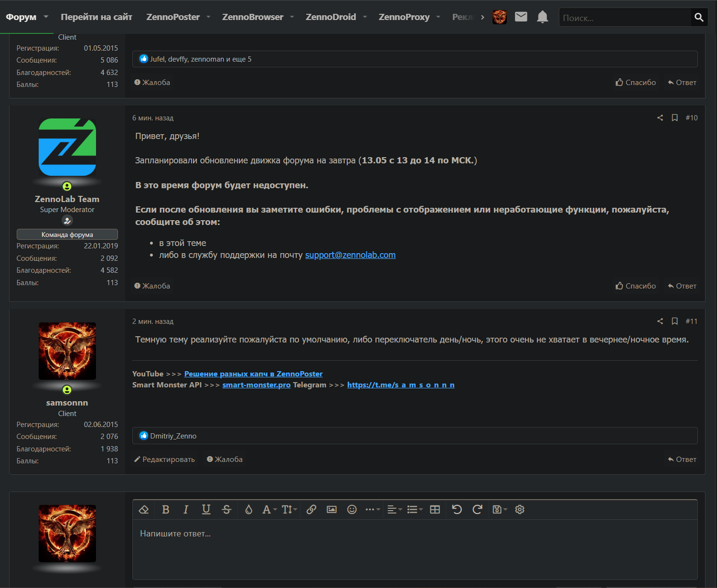Screen dimensions: 717x588
Task: Share post #11
Action: coord(660,321)
